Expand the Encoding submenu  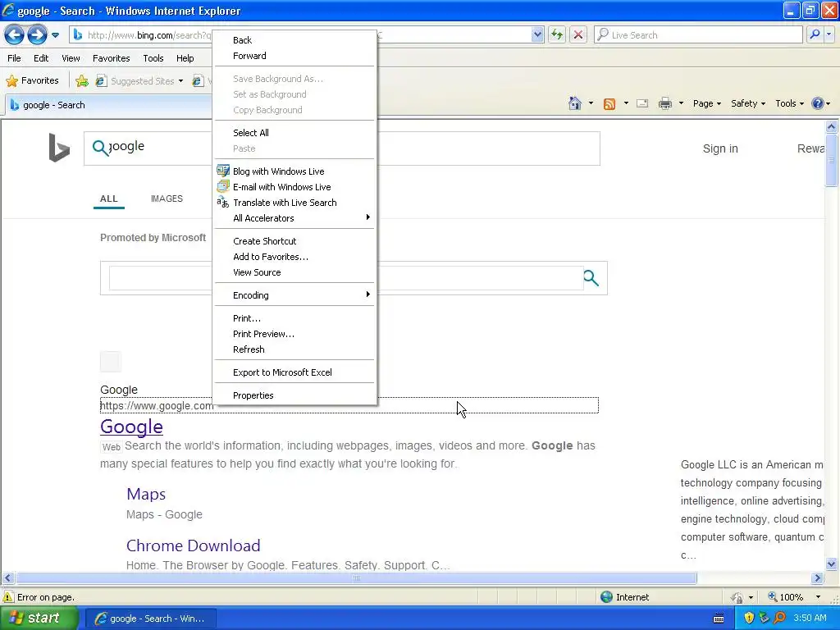(x=294, y=295)
